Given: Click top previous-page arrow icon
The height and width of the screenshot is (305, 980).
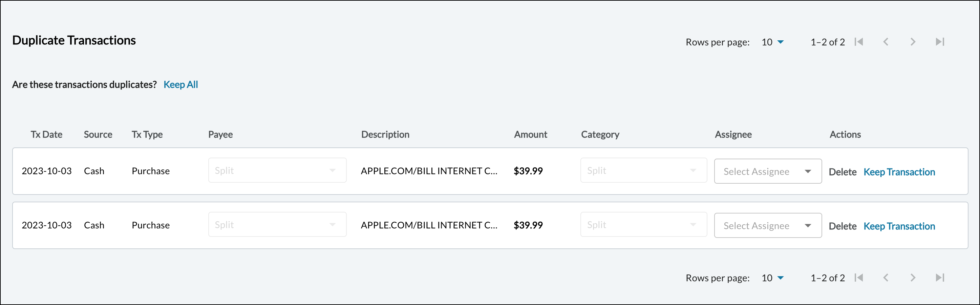Looking at the screenshot, I should (x=886, y=42).
